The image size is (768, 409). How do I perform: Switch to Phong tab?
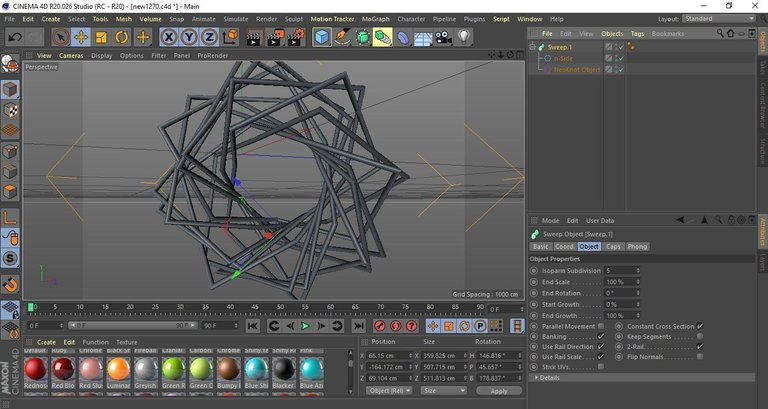point(637,246)
